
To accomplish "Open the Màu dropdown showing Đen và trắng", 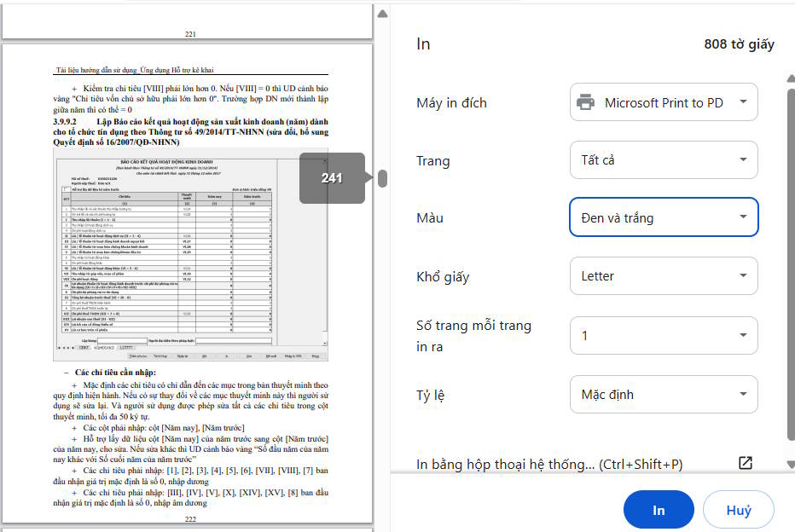I will pos(664,217).
